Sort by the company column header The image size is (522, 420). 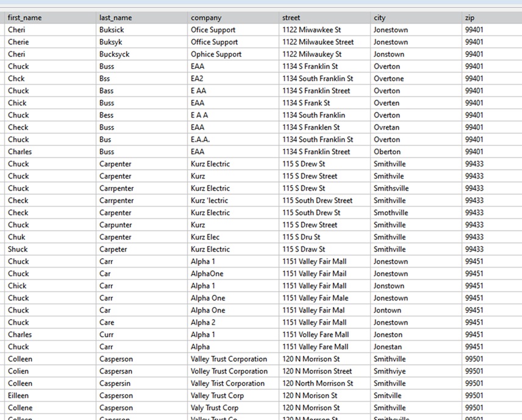pos(206,18)
